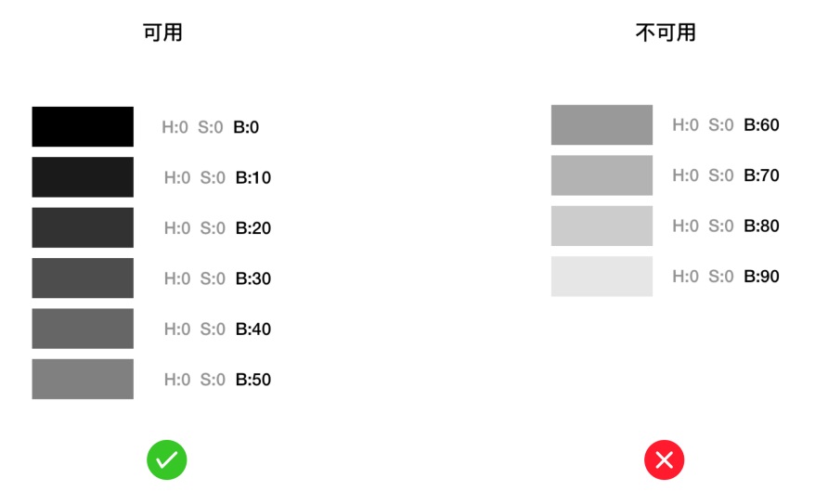Select the B:10 dark swatch
The image size is (828, 504).
point(83,177)
